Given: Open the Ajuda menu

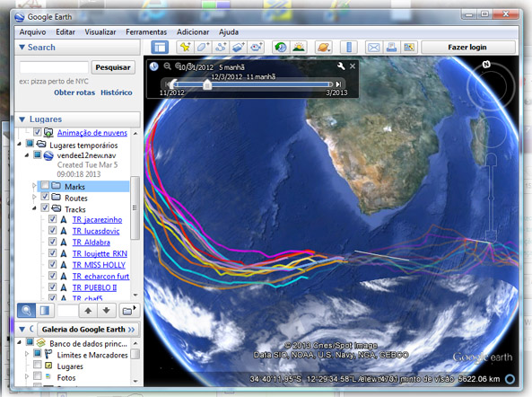Looking at the screenshot, I should click(229, 32).
